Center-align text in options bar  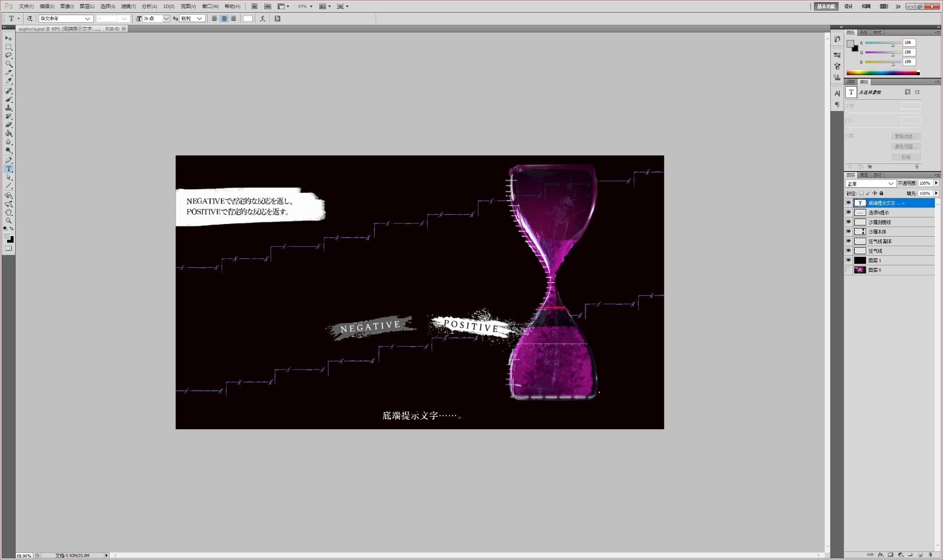click(224, 19)
